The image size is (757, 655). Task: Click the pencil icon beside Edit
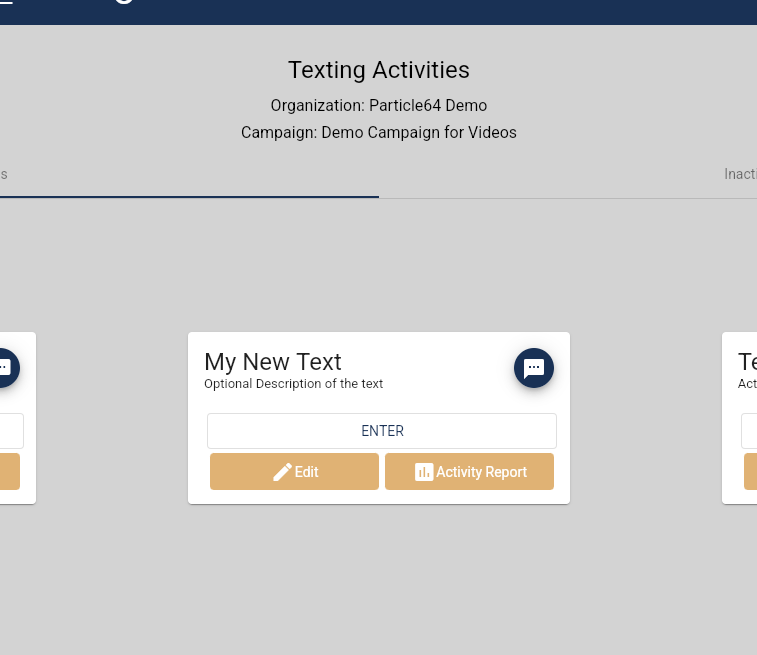[282, 472]
